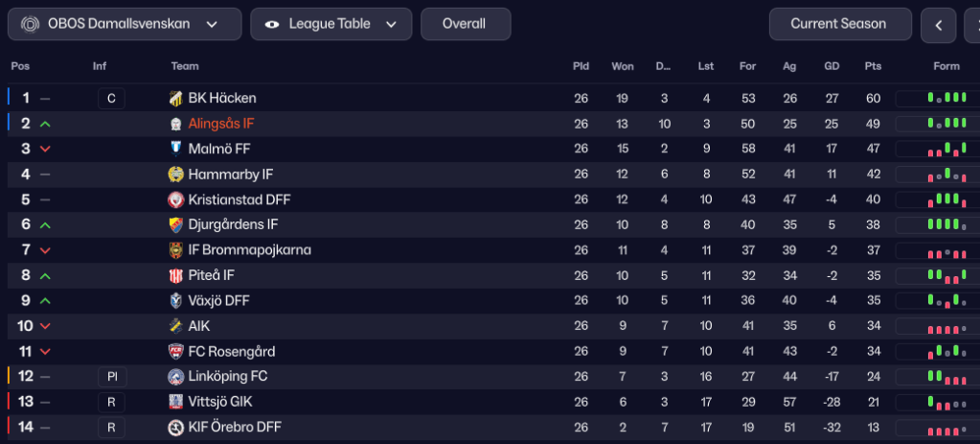Image resolution: width=980 pixels, height=444 pixels.
Task: Click the FC Rosengård badge icon
Action: pyautogui.click(x=176, y=351)
